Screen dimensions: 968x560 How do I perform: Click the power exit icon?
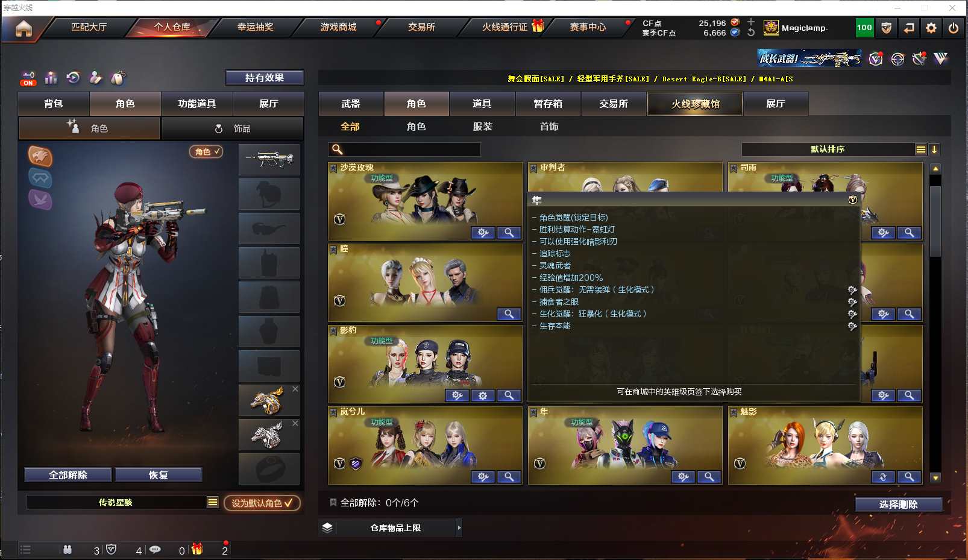(954, 28)
